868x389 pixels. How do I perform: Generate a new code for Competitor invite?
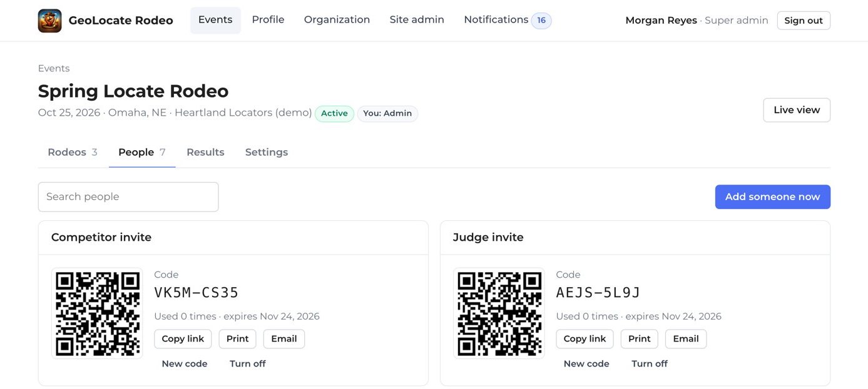pos(185,364)
